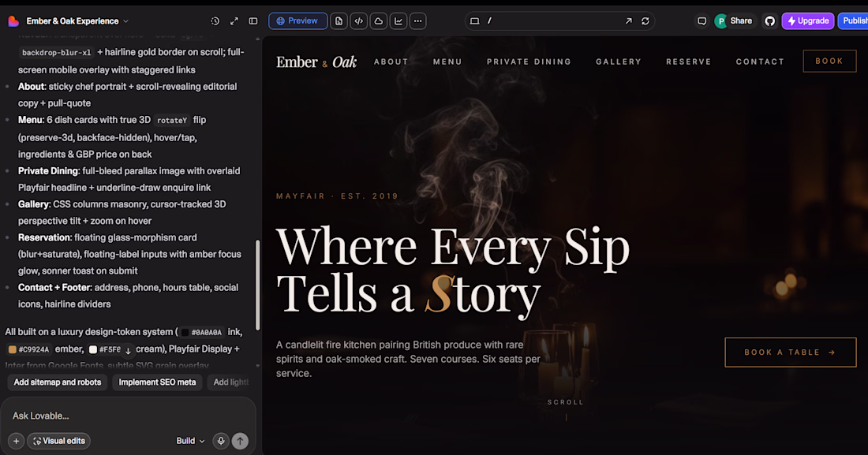Image resolution: width=868 pixels, height=455 pixels.
Task: Click the outlined BOOK button in navbar
Action: tap(829, 62)
